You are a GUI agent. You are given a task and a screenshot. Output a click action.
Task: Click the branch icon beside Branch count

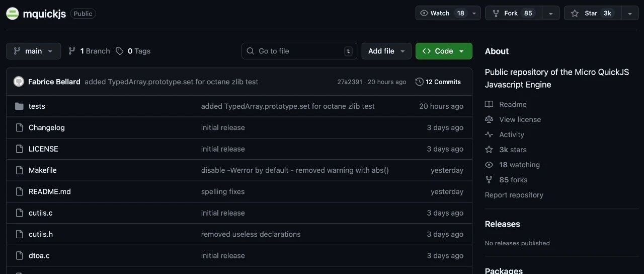[72, 51]
